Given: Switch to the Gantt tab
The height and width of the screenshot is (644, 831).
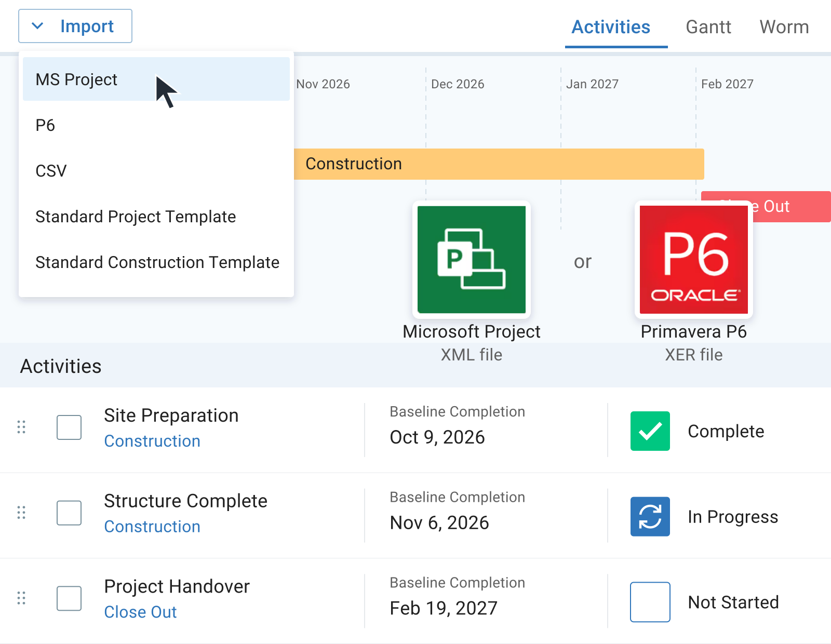Looking at the screenshot, I should (708, 27).
